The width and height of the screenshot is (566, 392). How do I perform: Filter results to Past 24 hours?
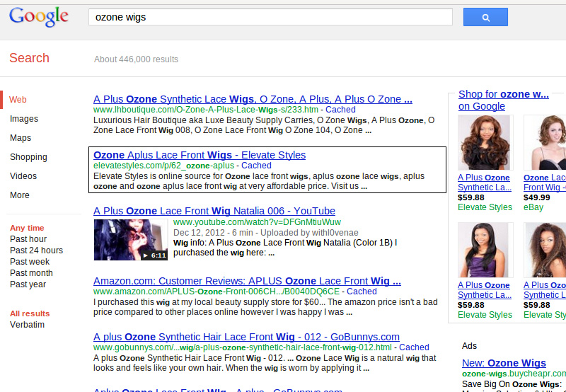click(x=37, y=250)
